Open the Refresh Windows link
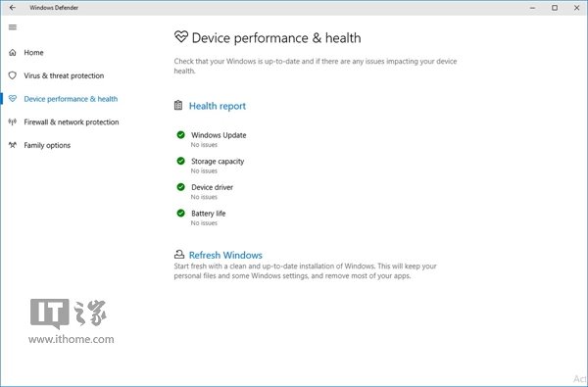 [225, 255]
